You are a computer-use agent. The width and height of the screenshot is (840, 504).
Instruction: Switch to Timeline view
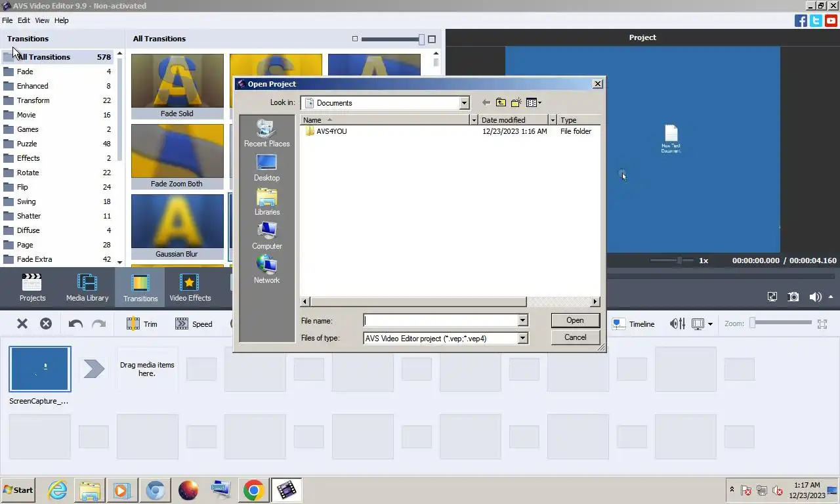click(634, 324)
